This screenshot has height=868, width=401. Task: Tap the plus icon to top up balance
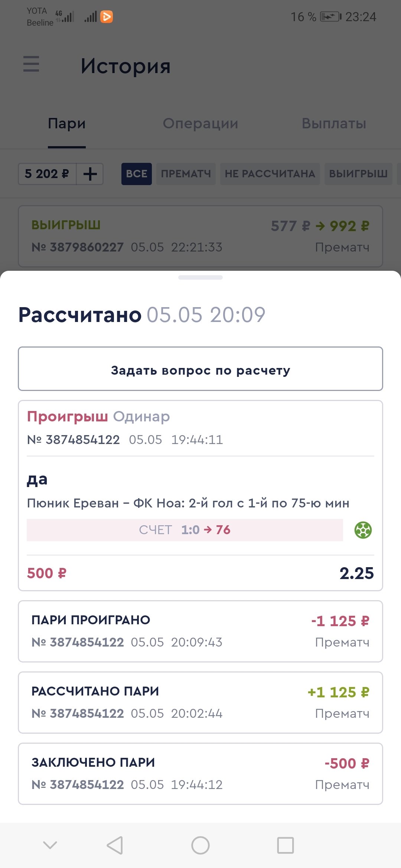(90, 174)
